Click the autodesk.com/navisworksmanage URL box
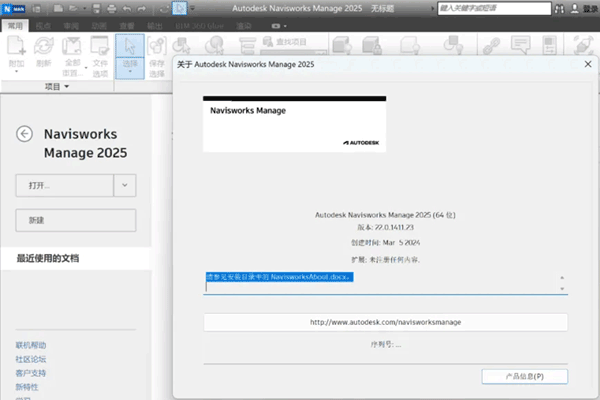 [x=385, y=322]
